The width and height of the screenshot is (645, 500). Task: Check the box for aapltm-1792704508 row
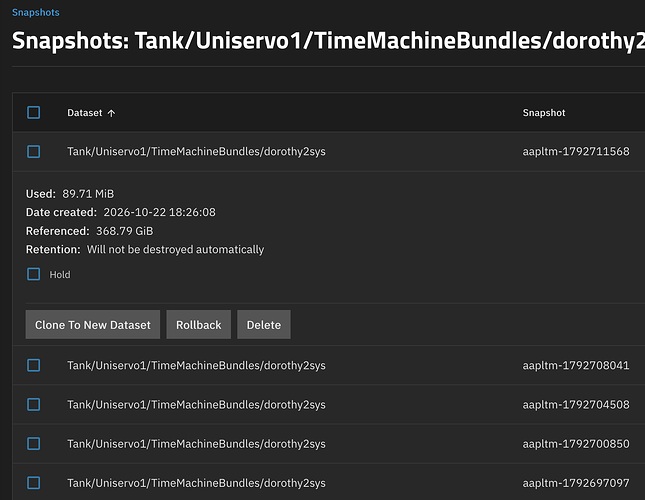point(34,404)
